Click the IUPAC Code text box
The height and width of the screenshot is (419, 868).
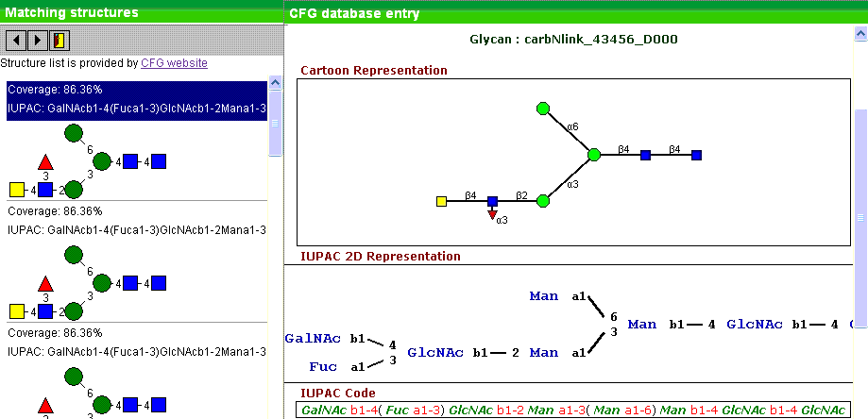[x=571, y=411]
